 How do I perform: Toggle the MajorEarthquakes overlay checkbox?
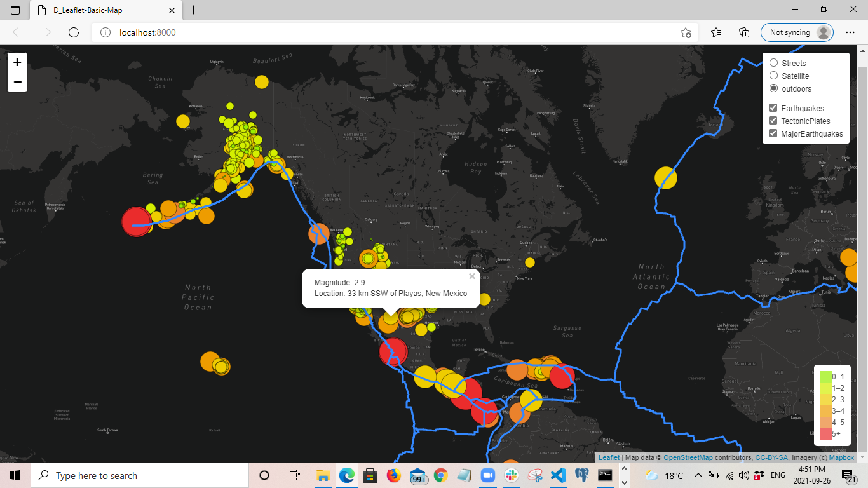coord(773,133)
